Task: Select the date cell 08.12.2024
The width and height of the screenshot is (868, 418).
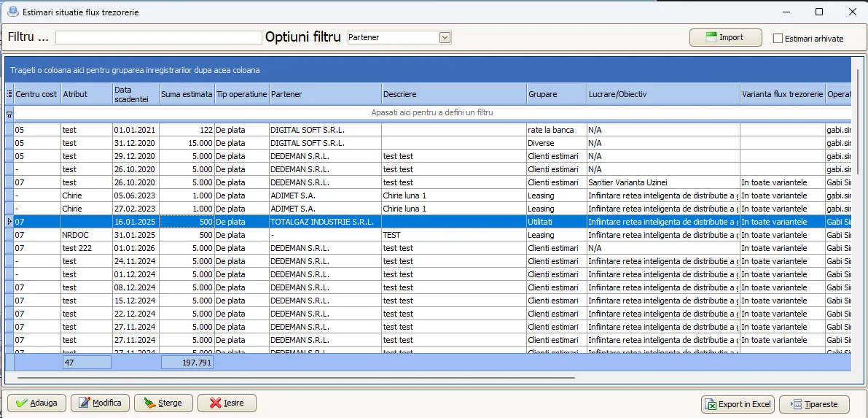Action: (136, 287)
